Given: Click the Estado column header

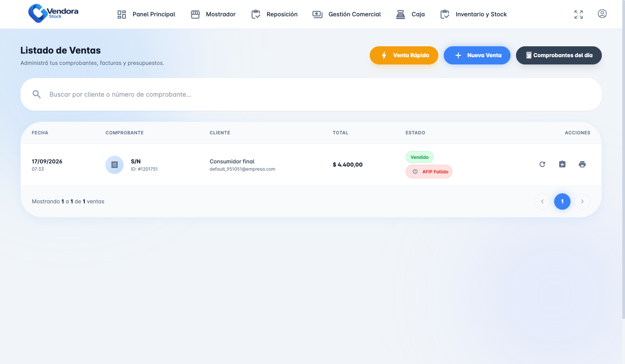Looking at the screenshot, I should [415, 133].
